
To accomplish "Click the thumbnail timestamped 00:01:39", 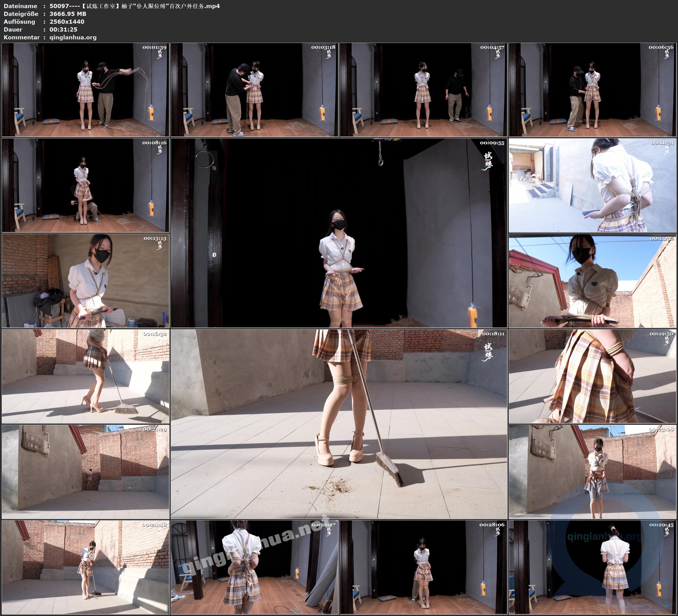I will pos(85,90).
